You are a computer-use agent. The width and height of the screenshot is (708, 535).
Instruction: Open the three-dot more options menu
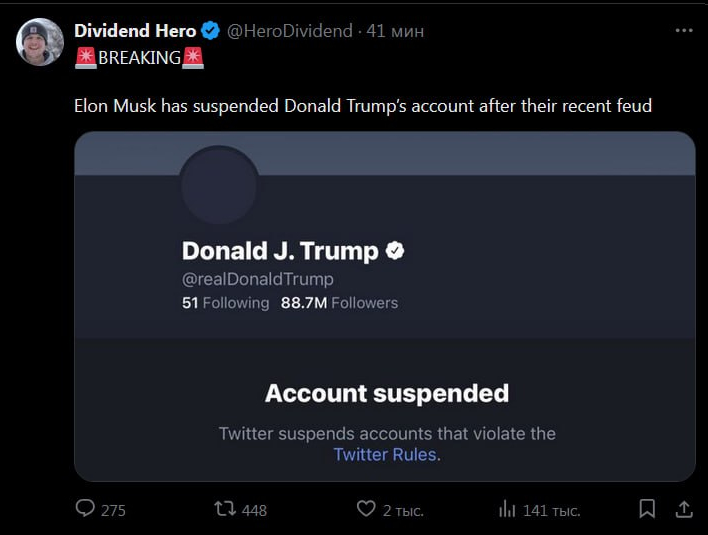point(684,31)
